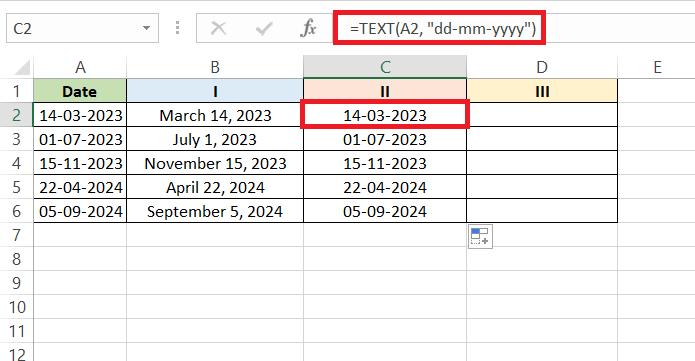Open the Auto Fill Options icon
The height and width of the screenshot is (361, 695).
point(480,236)
